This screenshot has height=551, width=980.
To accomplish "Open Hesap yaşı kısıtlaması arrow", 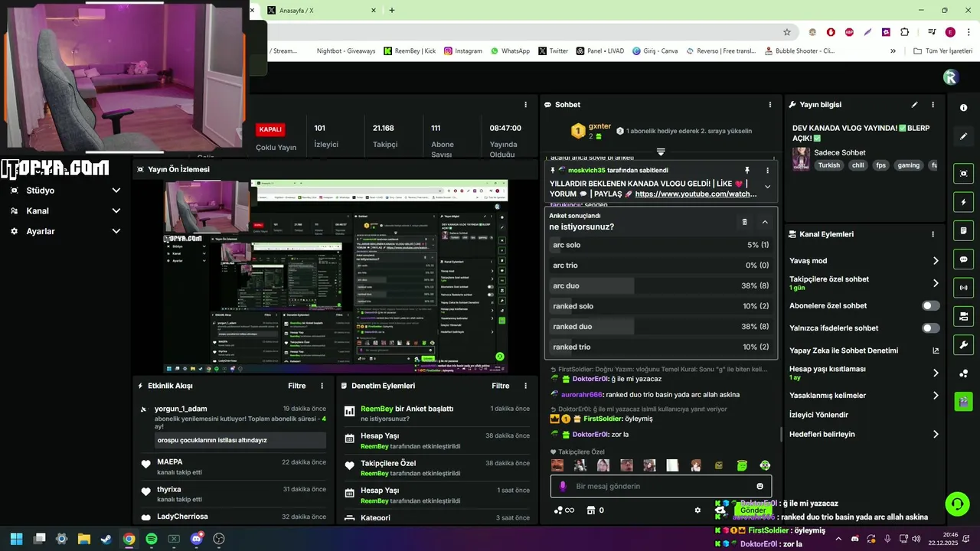I will tap(936, 373).
